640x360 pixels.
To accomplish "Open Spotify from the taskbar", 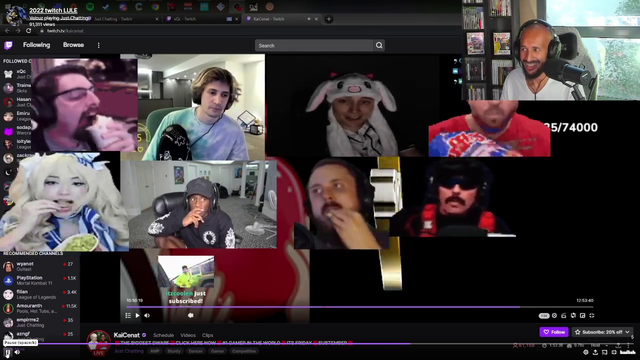I will coord(90,7).
